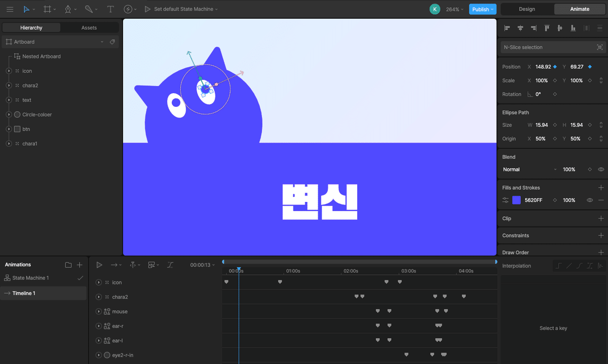Toggle interpolation curves view icon

(170, 265)
